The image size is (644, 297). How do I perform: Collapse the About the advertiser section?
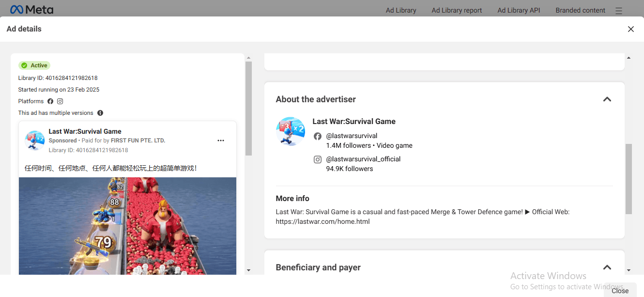[607, 99]
